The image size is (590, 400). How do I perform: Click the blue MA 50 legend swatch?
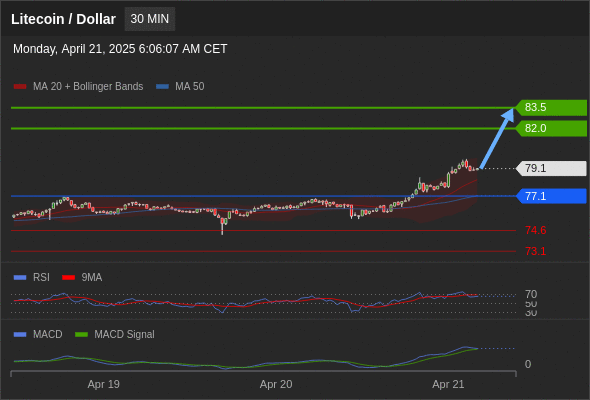pyautogui.click(x=163, y=87)
